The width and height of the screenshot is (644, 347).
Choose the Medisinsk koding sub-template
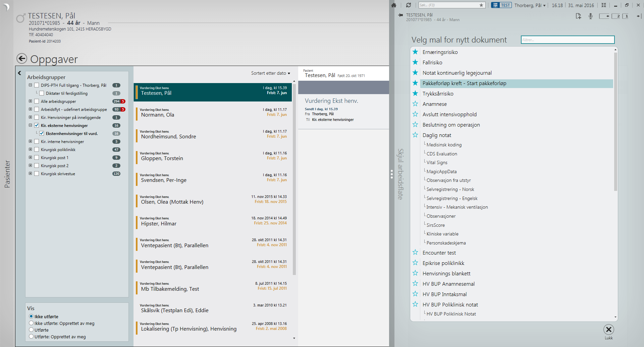click(444, 145)
